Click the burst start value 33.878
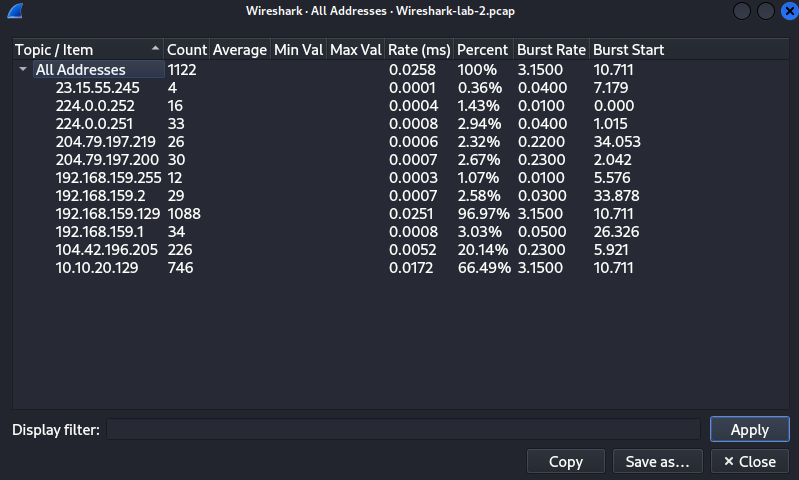Viewport: 799px width, 480px height. click(x=616, y=196)
